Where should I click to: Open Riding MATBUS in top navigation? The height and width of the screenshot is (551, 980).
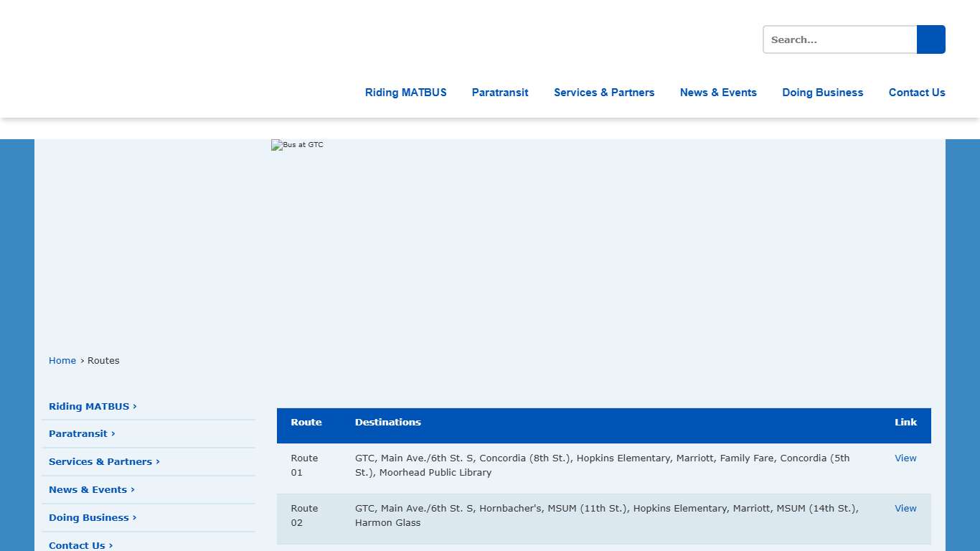click(x=405, y=93)
